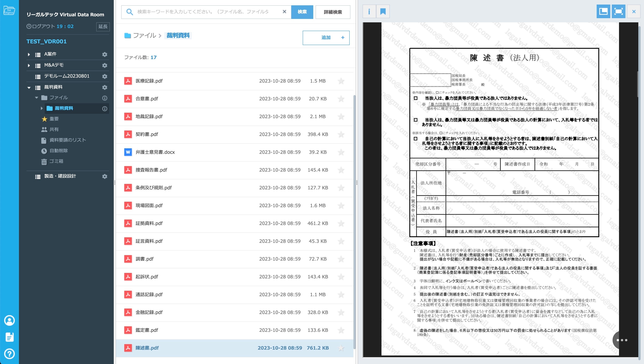Select ゴミ箱 in the sidebar

click(56, 161)
